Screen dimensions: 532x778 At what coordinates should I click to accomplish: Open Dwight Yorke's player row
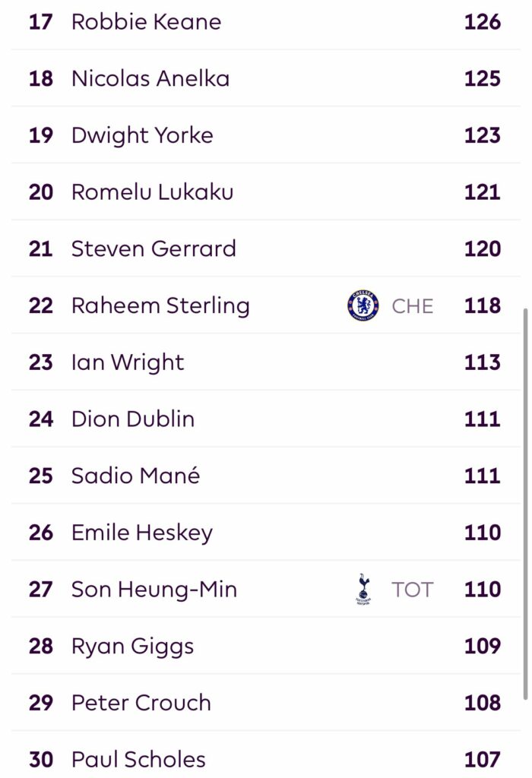click(142, 135)
